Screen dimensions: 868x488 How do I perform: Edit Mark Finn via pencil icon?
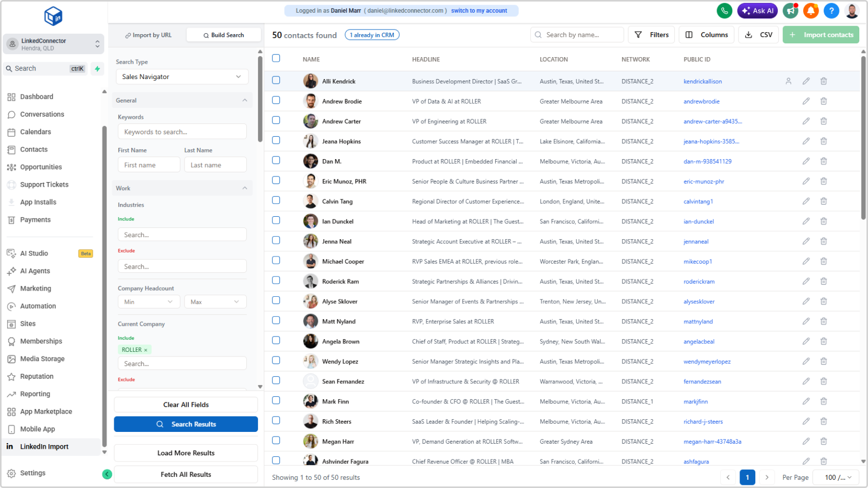(806, 401)
